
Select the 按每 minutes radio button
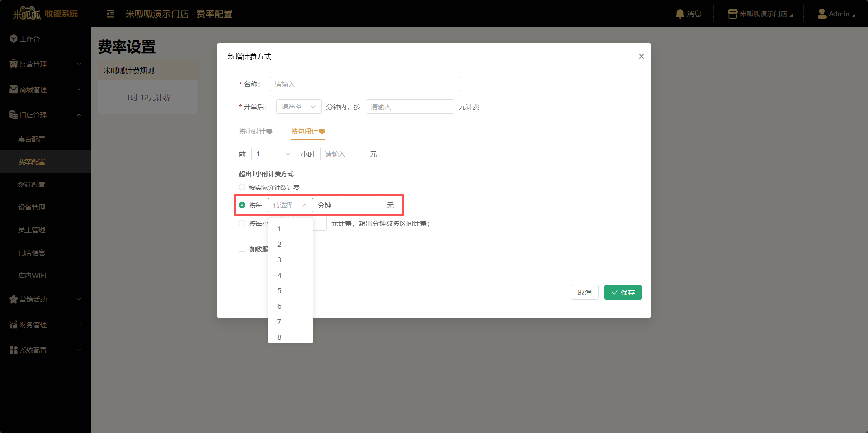[242, 205]
